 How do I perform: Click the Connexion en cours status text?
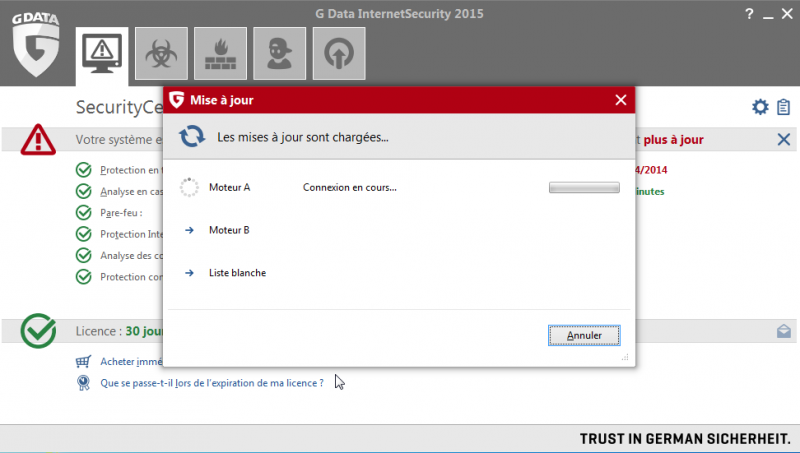pyautogui.click(x=349, y=187)
